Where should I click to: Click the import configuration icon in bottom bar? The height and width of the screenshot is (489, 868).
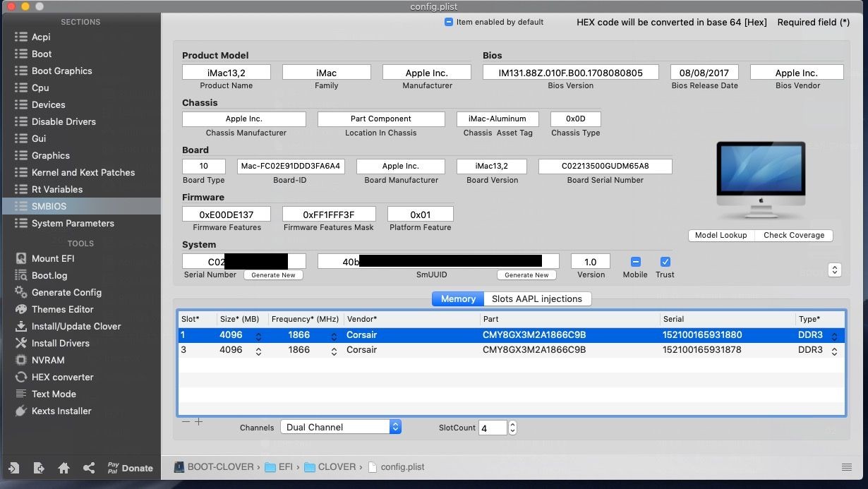click(13, 468)
